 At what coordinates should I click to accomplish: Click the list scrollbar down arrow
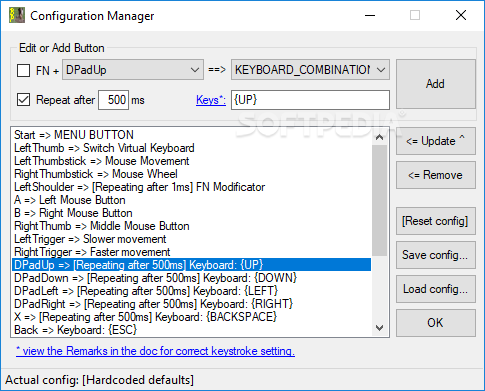pyautogui.click(x=379, y=328)
